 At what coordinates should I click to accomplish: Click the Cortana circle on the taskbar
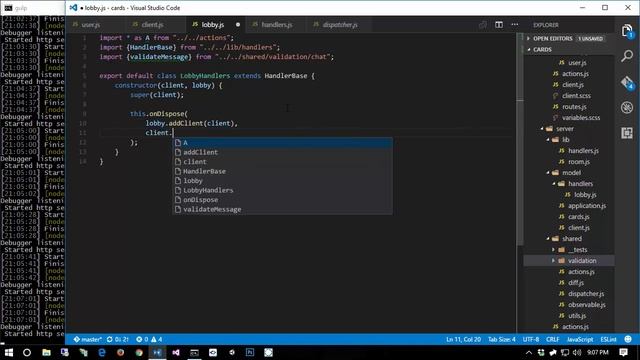point(27,353)
